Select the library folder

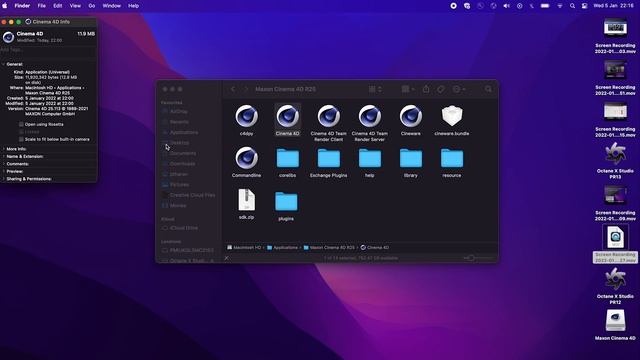pos(411,158)
